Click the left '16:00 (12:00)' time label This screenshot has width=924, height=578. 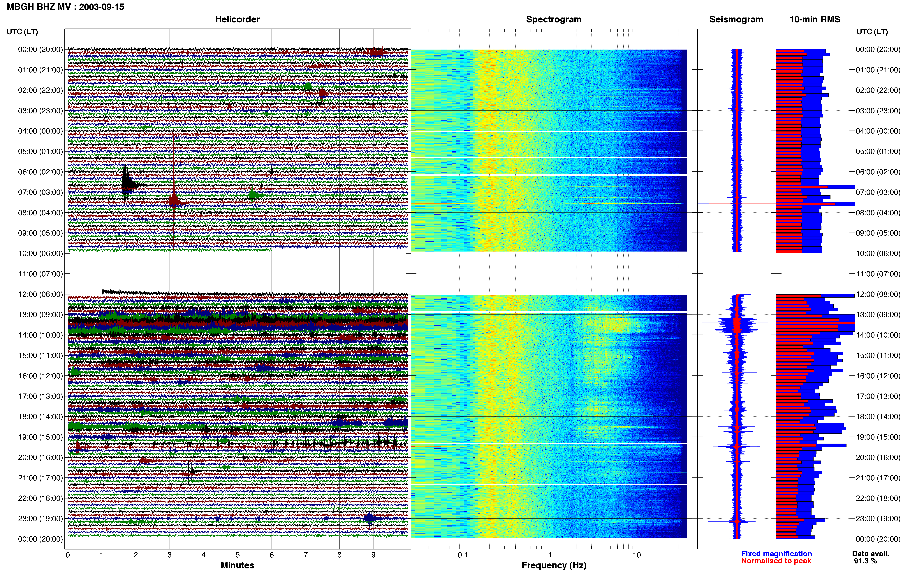click(41, 376)
